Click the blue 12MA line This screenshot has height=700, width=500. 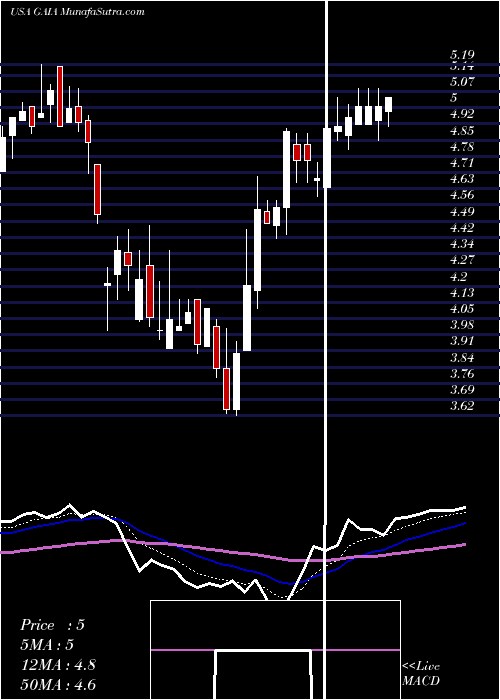[x=232, y=567]
